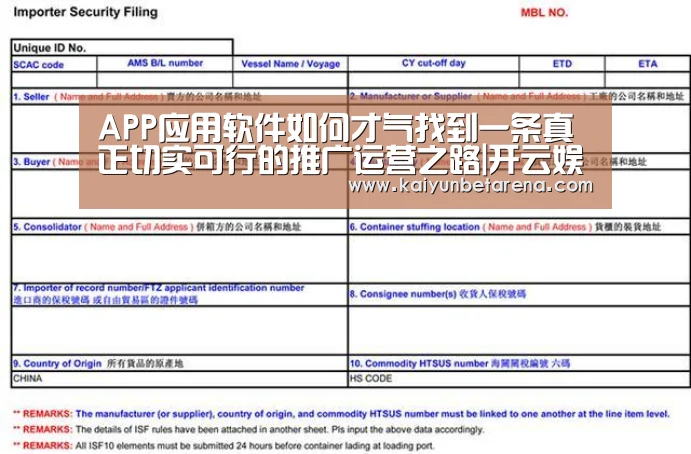691x454 pixels.
Task: Click the blank cell under ETD
Action: point(562,80)
